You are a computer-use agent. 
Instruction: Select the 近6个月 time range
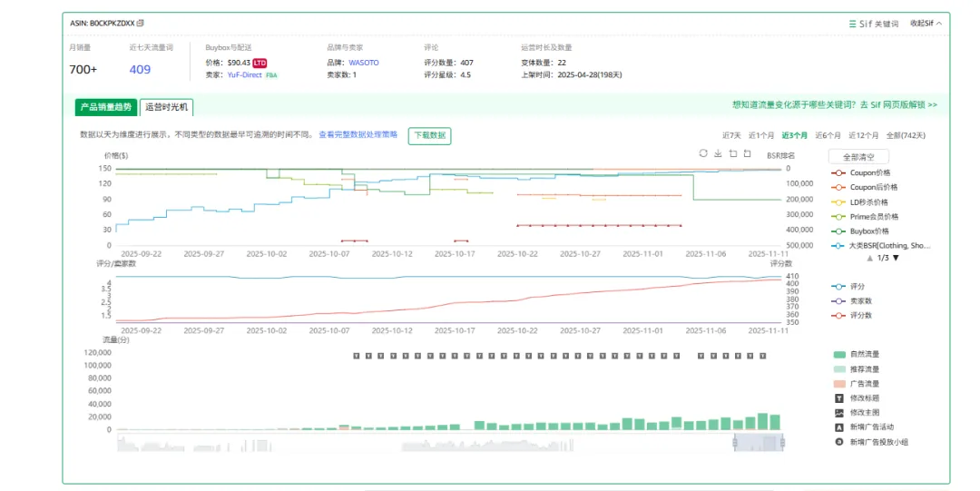point(828,135)
